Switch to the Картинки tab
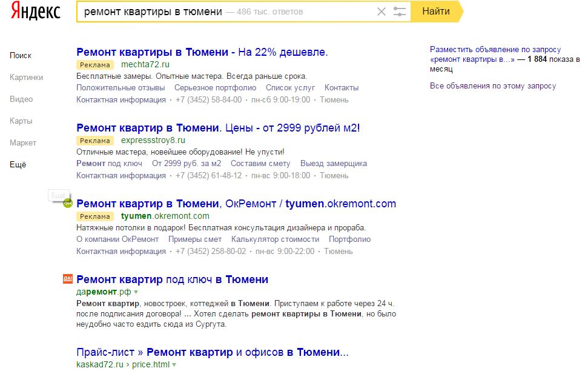Screen dimensions: 588x371 coord(26,78)
